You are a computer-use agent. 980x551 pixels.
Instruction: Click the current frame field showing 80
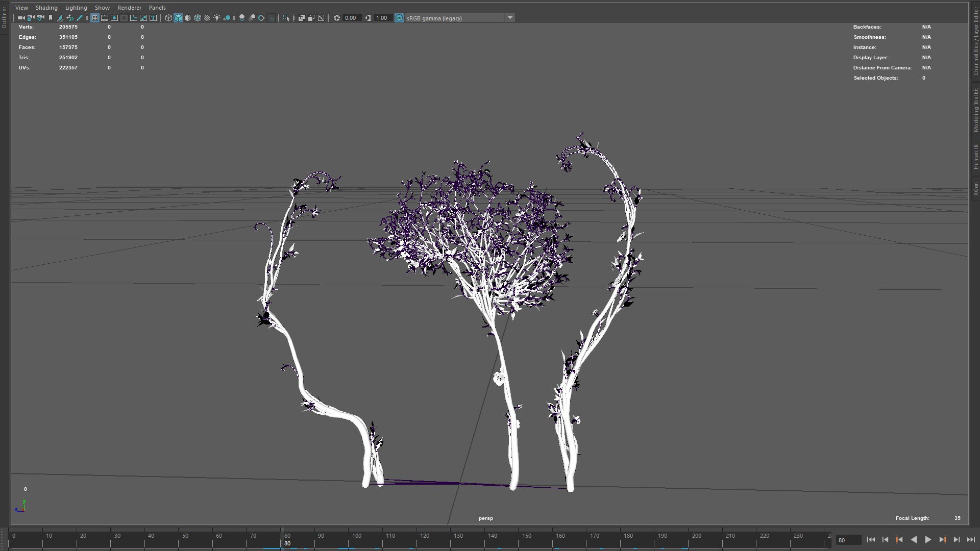tap(848, 540)
